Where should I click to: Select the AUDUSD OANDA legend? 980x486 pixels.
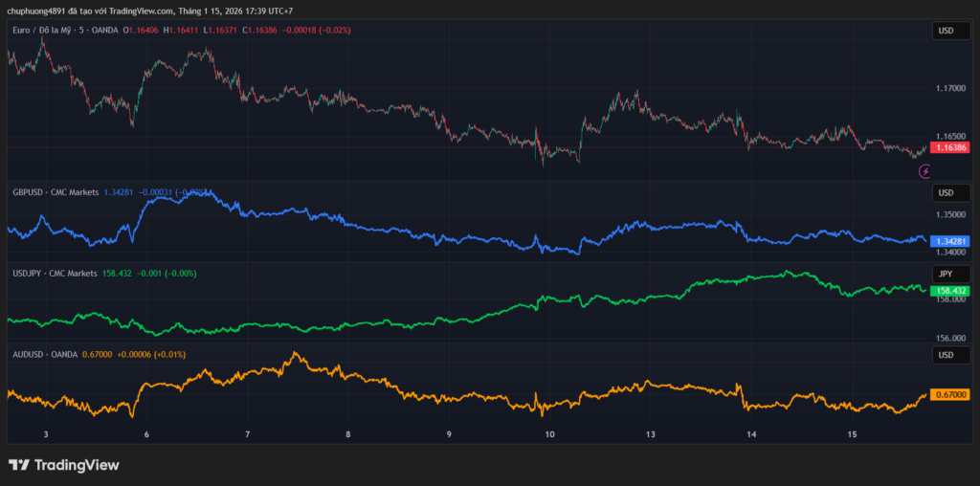click(47, 355)
